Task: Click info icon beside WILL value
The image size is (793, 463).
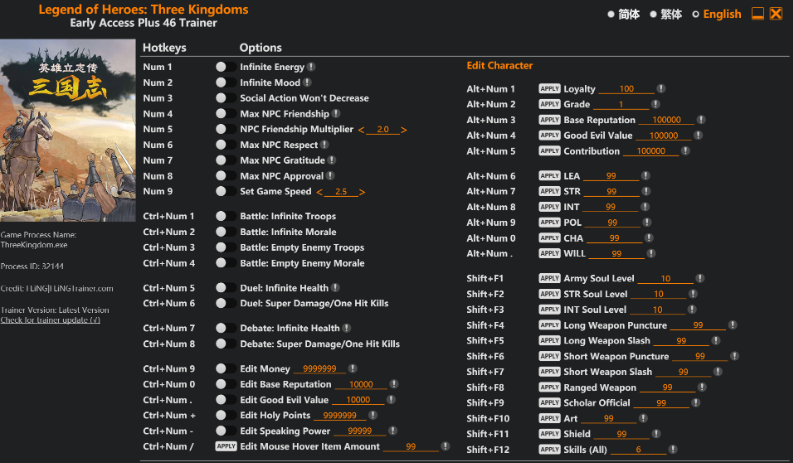Action: pos(651,254)
